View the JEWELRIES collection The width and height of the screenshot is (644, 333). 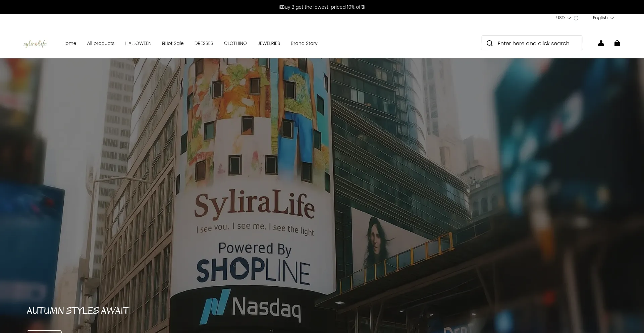click(x=268, y=43)
